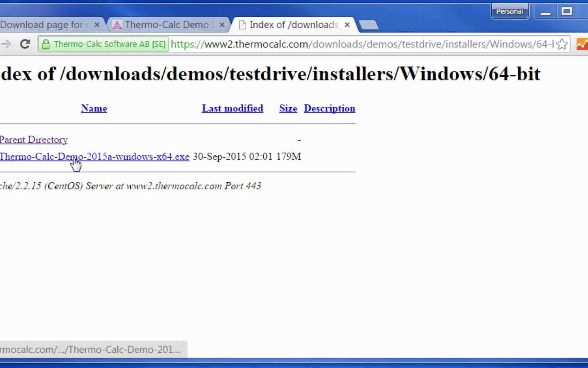Select the 'Index of /downloads' tab
The width and height of the screenshot is (588, 368).
point(294,25)
